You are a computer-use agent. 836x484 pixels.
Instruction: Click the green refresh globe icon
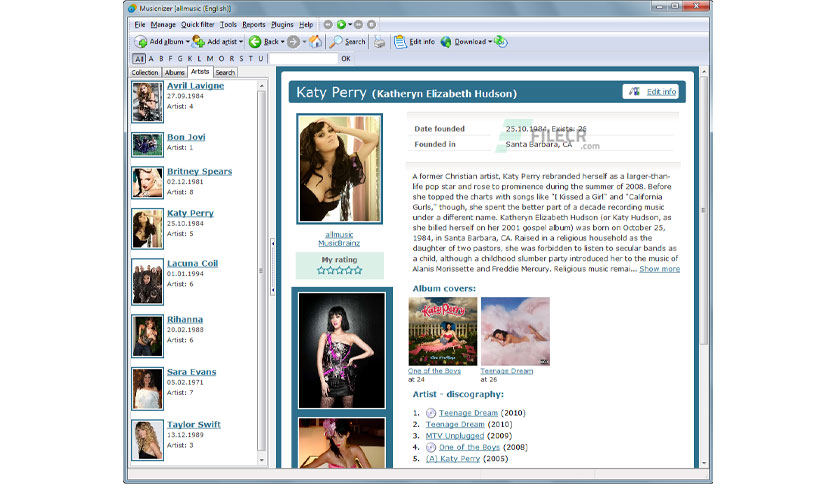click(501, 42)
